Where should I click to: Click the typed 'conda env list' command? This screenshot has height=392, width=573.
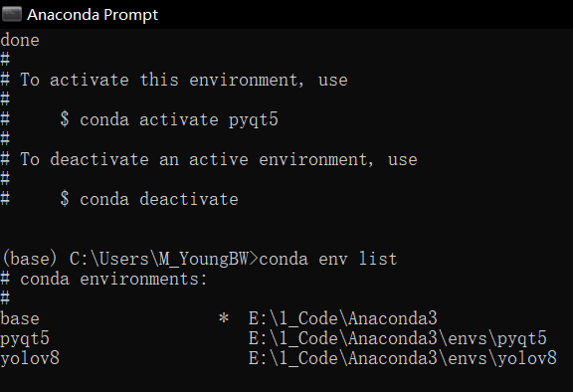tap(328, 259)
